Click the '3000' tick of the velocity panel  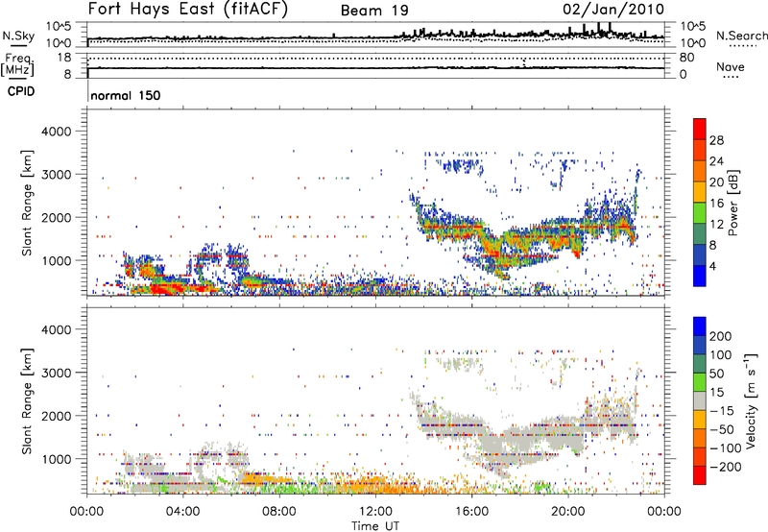pyautogui.click(x=57, y=373)
